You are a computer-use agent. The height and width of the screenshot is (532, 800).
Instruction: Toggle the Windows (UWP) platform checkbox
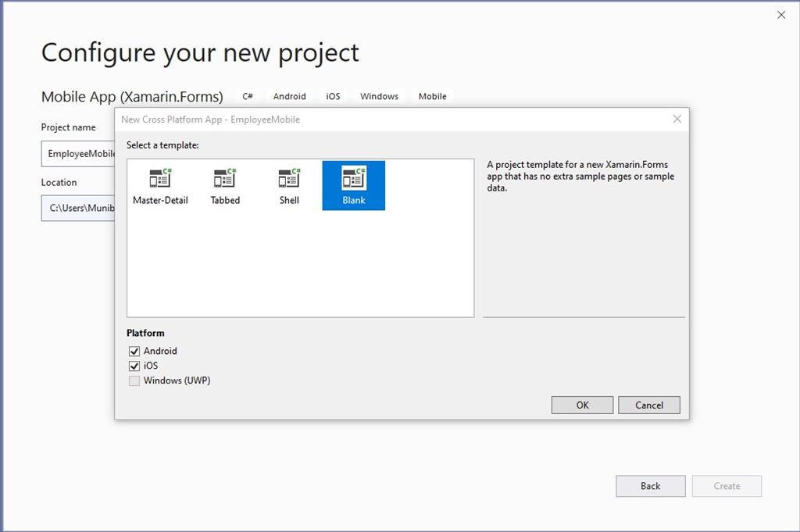pos(134,380)
